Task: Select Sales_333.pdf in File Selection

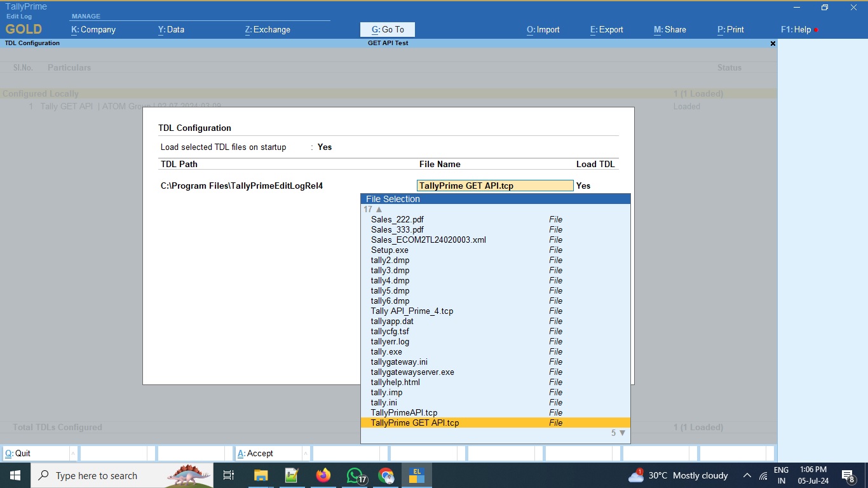Action: tap(496, 229)
